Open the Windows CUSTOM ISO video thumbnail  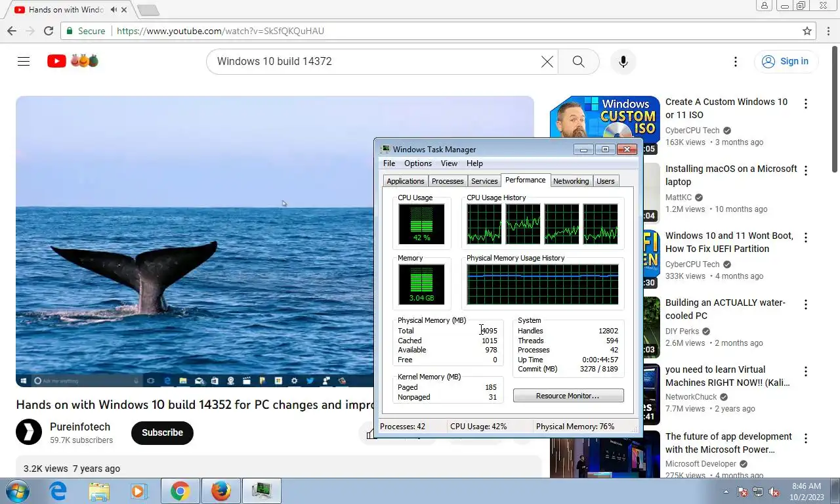(x=605, y=125)
